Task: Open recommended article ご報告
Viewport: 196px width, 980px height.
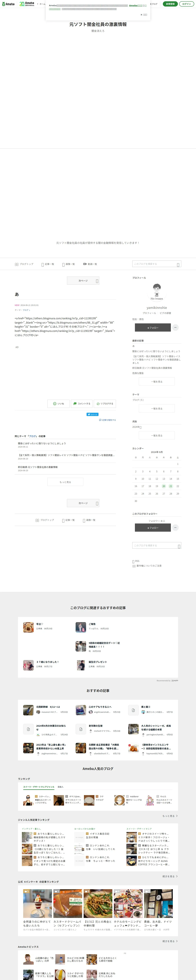Action: [92, 624]
